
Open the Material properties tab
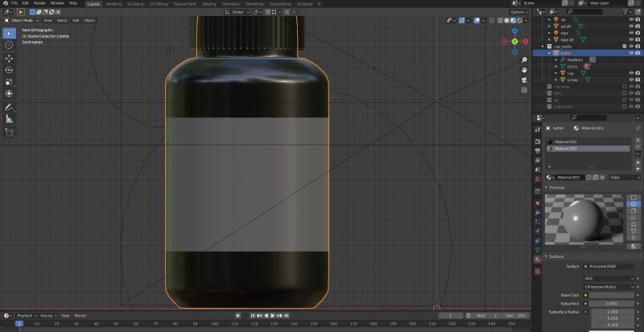click(538, 260)
